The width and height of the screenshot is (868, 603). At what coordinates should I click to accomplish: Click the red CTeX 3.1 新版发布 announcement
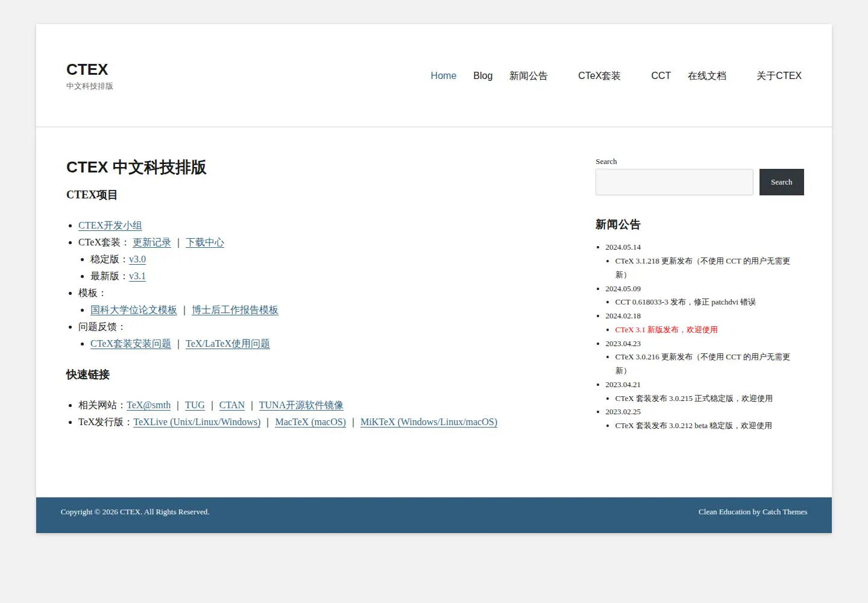[x=666, y=330]
